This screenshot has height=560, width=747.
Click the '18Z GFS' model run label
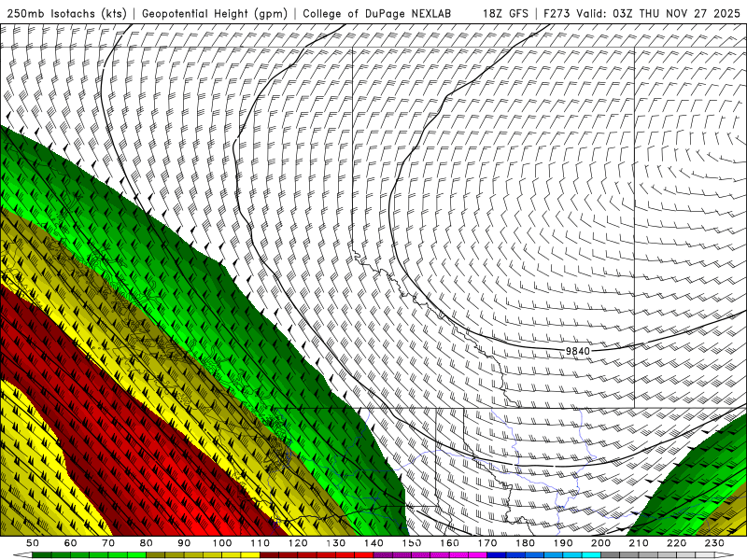506,13
